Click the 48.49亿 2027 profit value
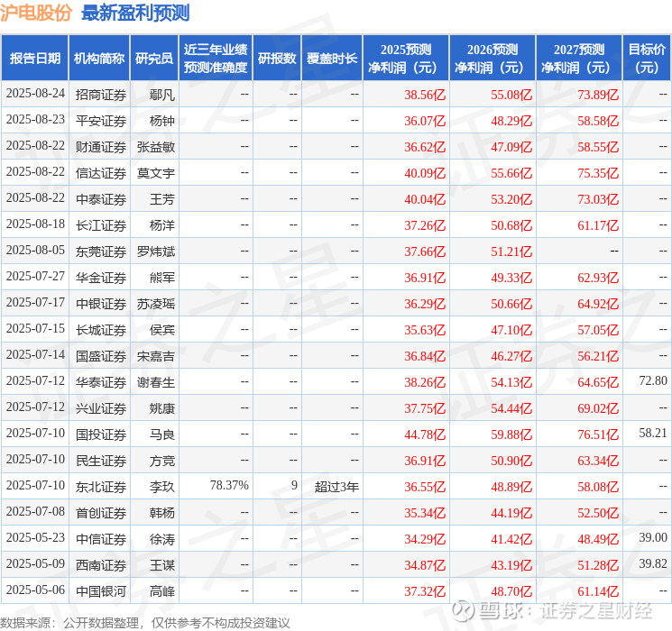Image resolution: width=672 pixels, height=631 pixels. [598, 539]
